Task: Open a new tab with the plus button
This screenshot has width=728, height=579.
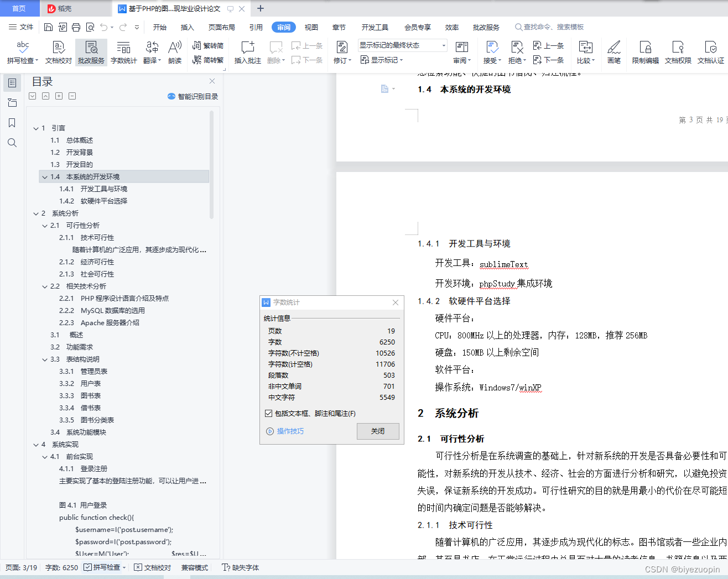Action: 261,8
